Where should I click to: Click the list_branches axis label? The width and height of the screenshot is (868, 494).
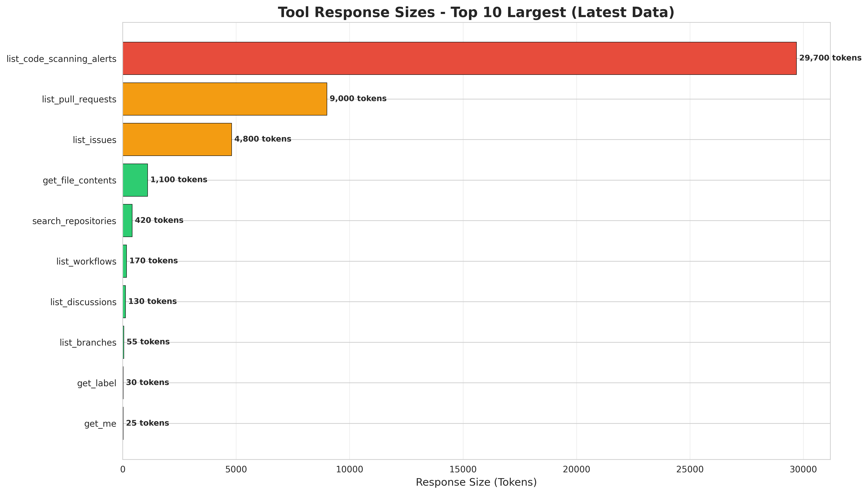[x=88, y=343]
